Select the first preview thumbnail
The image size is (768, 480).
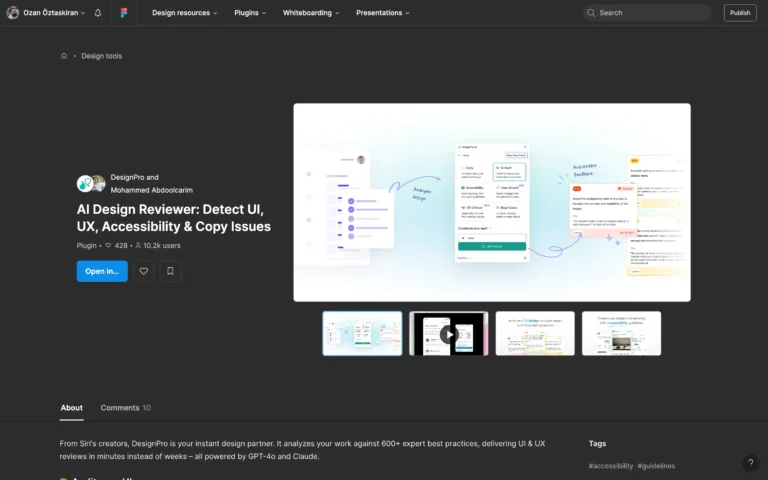pos(362,334)
